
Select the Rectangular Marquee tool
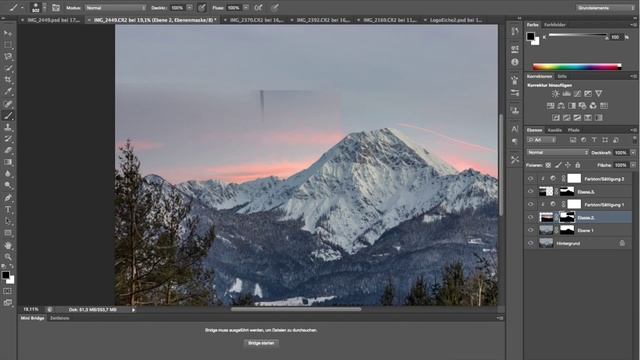[x=8, y=45]
